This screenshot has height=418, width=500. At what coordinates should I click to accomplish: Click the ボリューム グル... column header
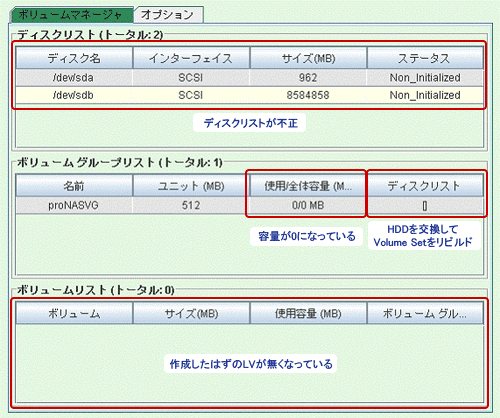click(425, 313)
